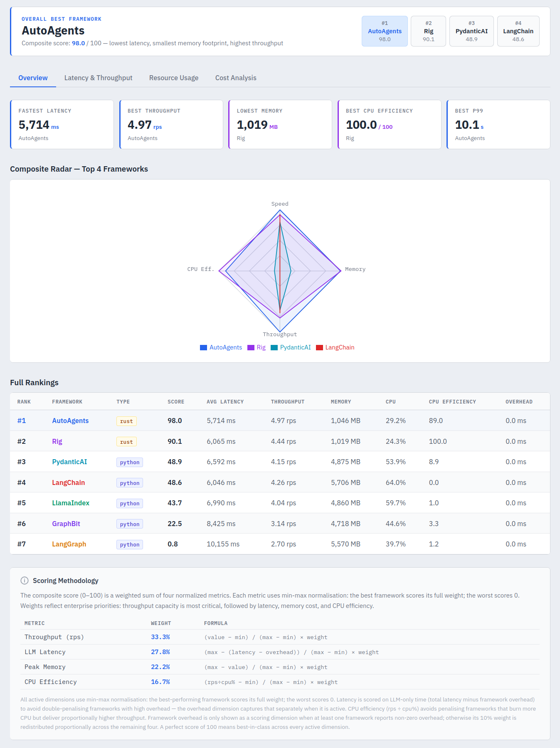The width and height of the screenshot is (560, 748).
Task: Click the #1 AutoAgents rank badge
Action: pos(385,31)
